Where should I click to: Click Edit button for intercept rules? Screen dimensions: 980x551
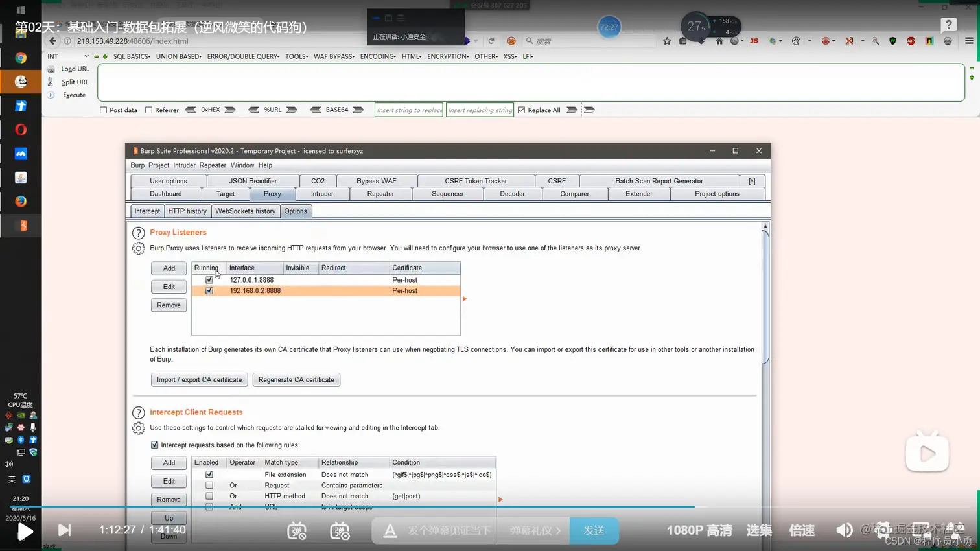[x=169, y=482]
